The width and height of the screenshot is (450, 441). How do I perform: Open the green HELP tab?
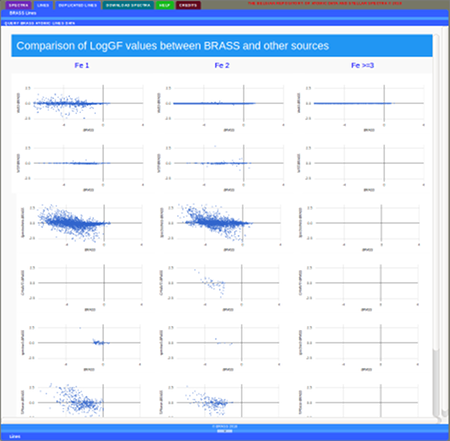165,5
